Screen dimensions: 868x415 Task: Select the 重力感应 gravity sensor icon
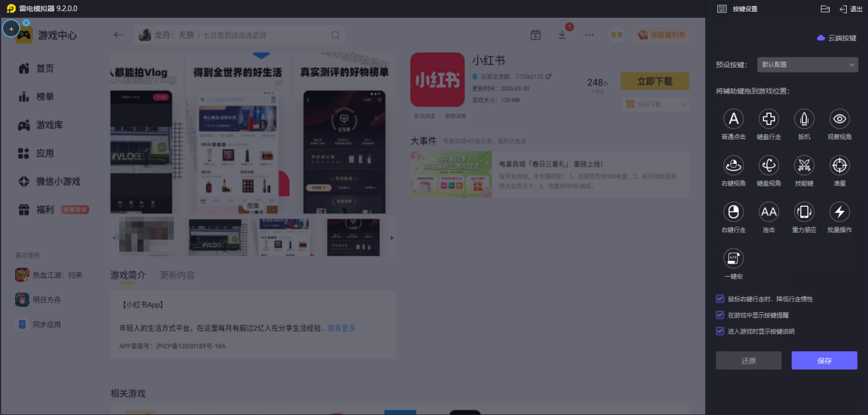804,212
